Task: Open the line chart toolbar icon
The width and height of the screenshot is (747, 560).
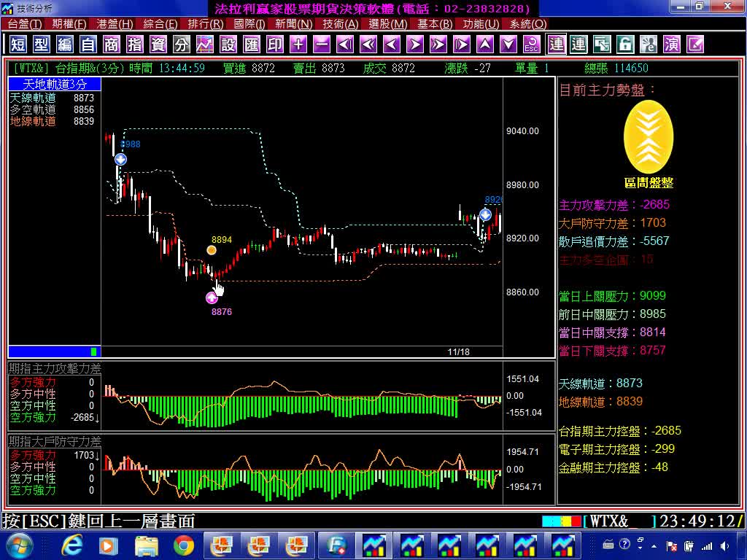Action: coord(205,44)
